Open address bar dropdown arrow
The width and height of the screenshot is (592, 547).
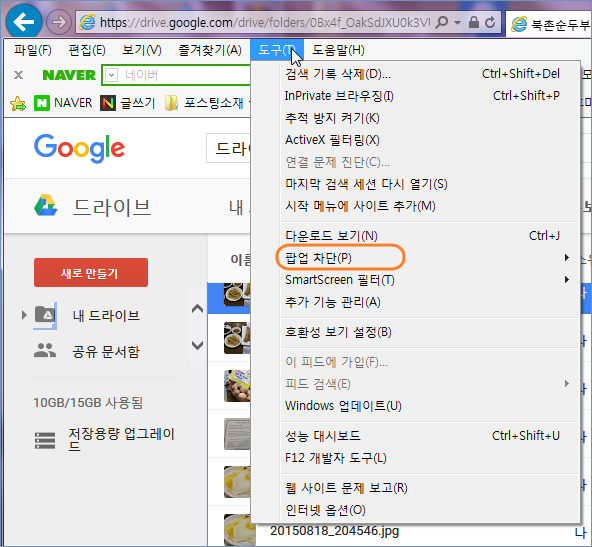[457, 23]
